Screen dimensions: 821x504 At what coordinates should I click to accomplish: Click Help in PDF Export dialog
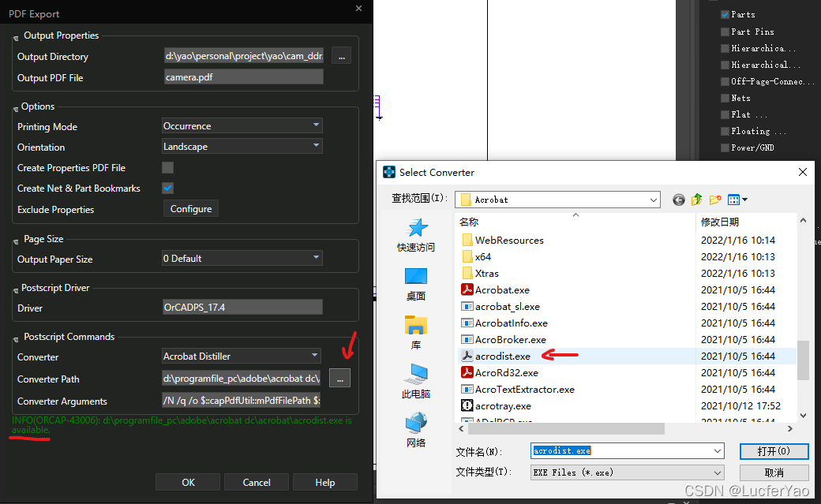point(325,482)
